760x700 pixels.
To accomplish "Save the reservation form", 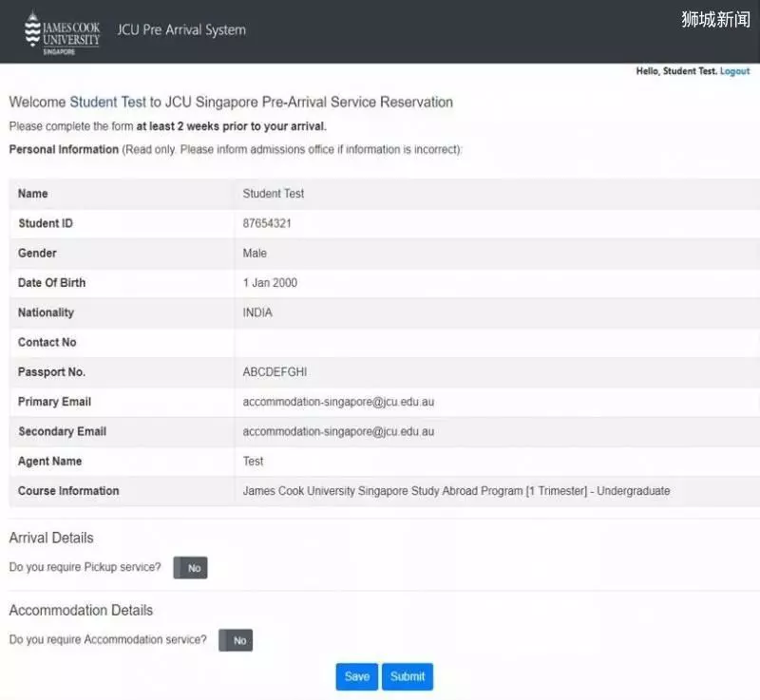I will 357,677.
